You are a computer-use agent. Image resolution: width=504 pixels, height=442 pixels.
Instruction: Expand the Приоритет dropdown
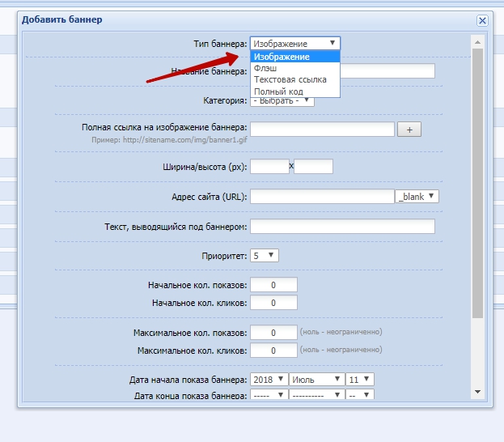(x=265, y=255)
